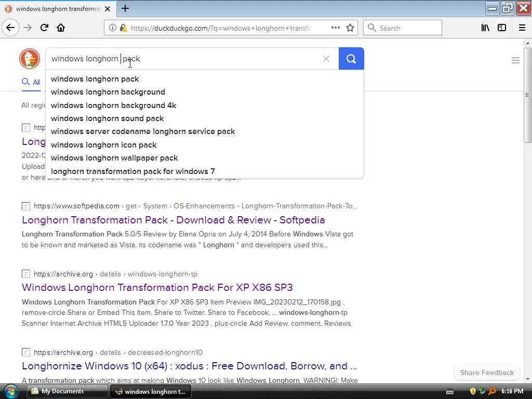Open page actions three-dot menu
The width and height of the screenshot is (532, 399).
tap(335, 28)
